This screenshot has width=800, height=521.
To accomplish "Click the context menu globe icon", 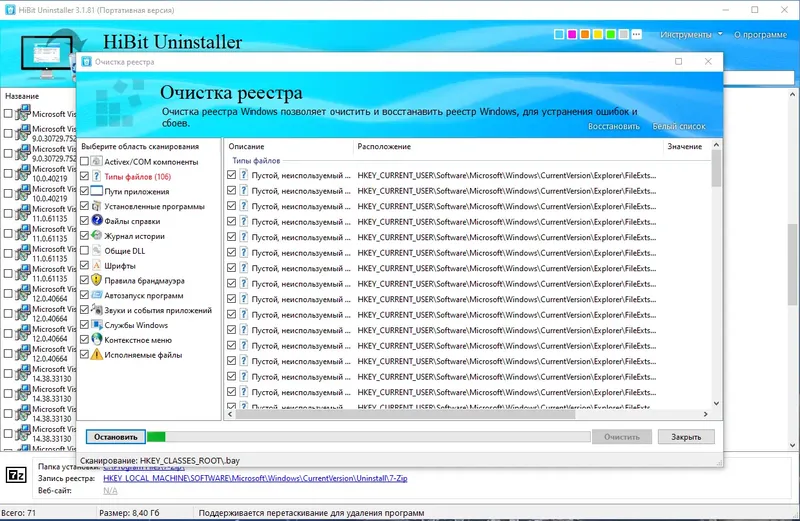I will click(96, 339).
